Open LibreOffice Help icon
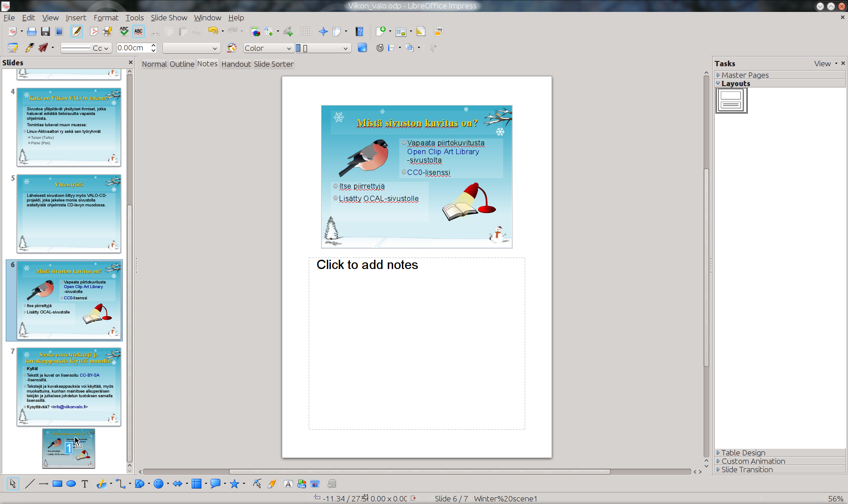Screen dimensions: 848x504 (x=360, y=31)
